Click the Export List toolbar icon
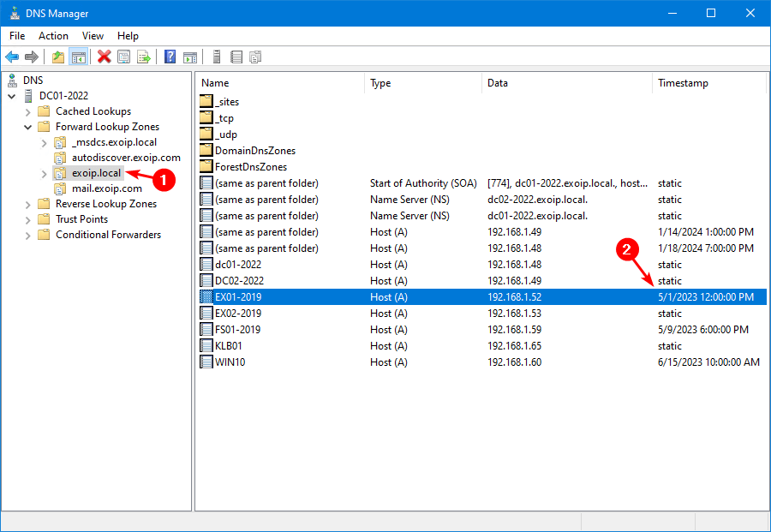771x532 pixels. pos(144,57)
